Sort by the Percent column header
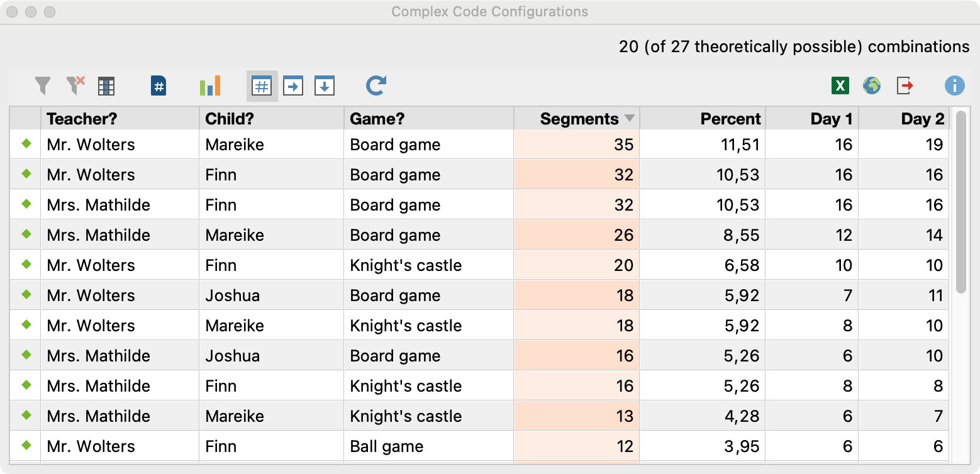The image size is (980, 474). [702, 119]
